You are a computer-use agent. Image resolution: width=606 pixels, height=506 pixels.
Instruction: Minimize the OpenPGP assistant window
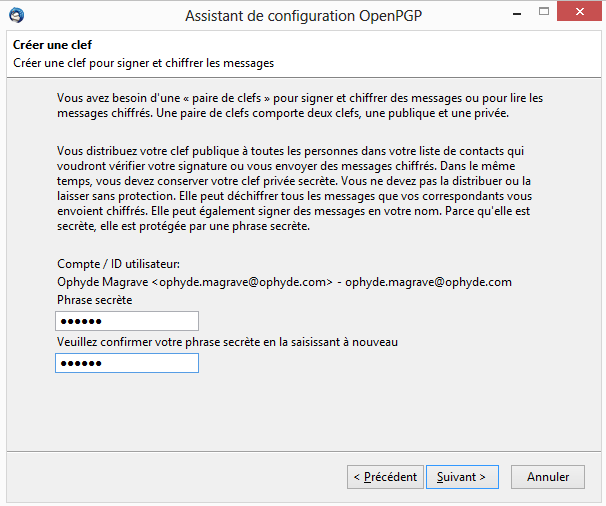click(517, 14)
